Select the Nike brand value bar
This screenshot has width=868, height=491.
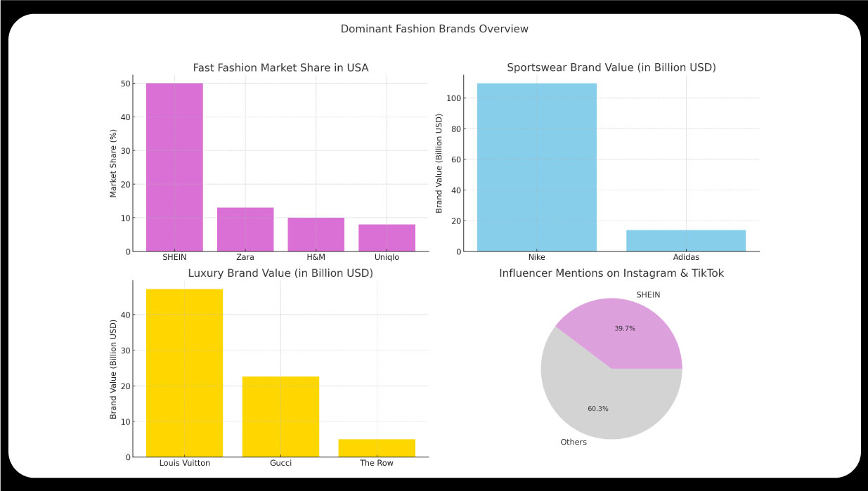coord(537,165)
